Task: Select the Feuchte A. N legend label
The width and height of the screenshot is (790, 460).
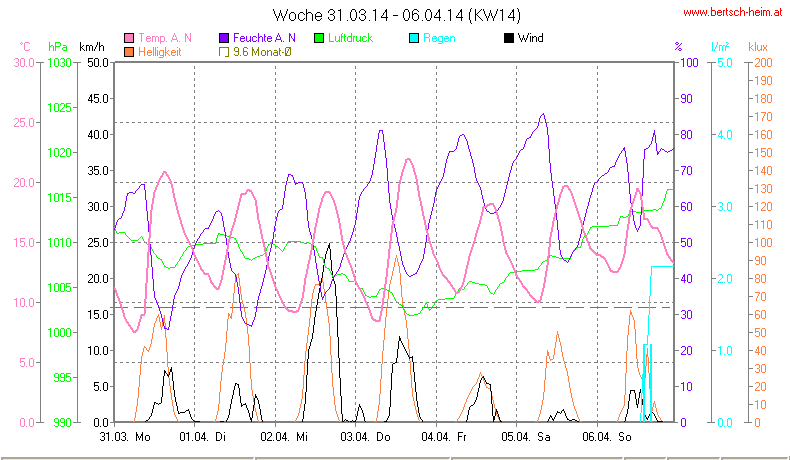Action: coord(264,38)
